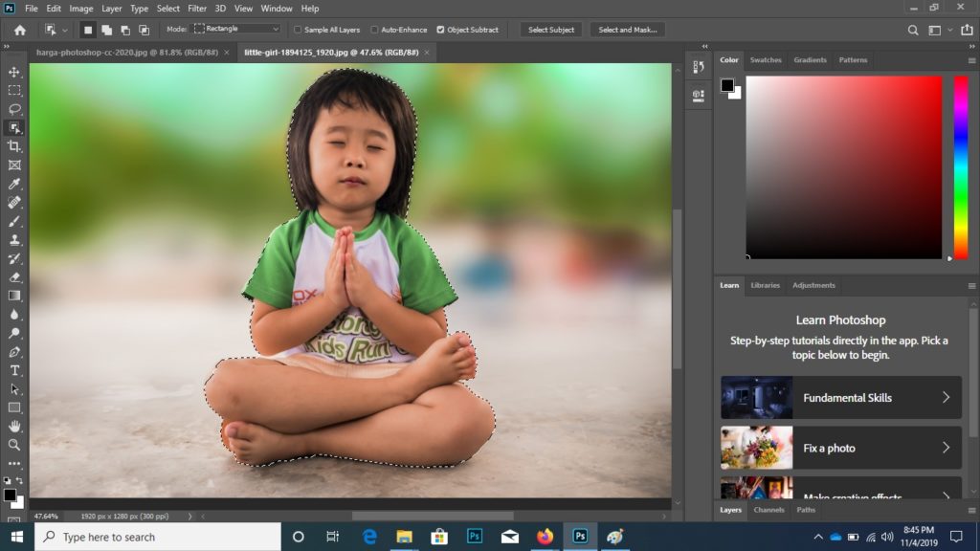
Task: Choose Intersect with Selection mode
Action: click(x=145, y=30)
